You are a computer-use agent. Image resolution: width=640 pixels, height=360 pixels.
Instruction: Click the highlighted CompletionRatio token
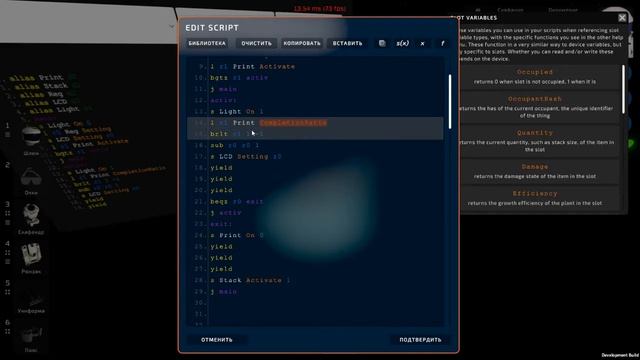pyautogui.click(x=293, y=122)
